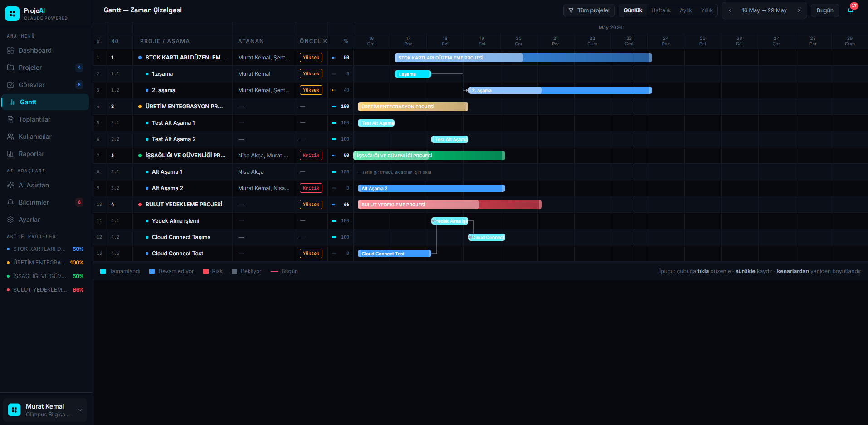Switch to Günlük view
The width and height of the screenshot is (868, 425).
coord(633,10)
